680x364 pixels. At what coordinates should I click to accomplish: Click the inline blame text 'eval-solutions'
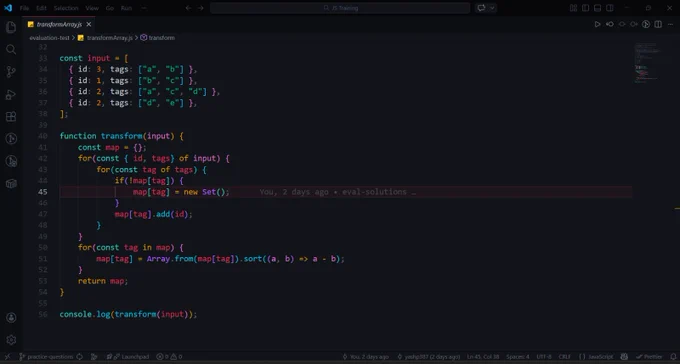374,192
